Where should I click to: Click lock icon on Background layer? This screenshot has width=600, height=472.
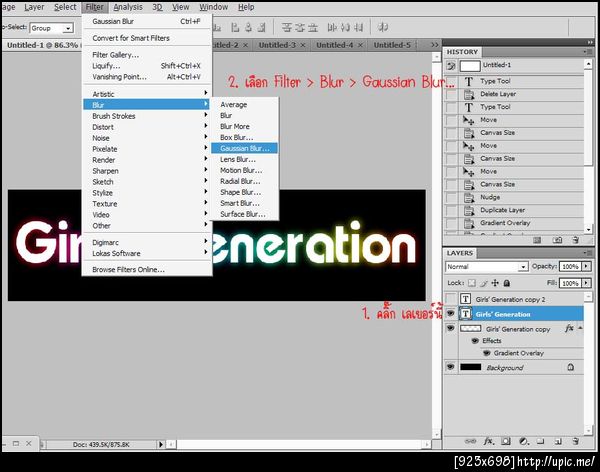click(x=571, y=367)
